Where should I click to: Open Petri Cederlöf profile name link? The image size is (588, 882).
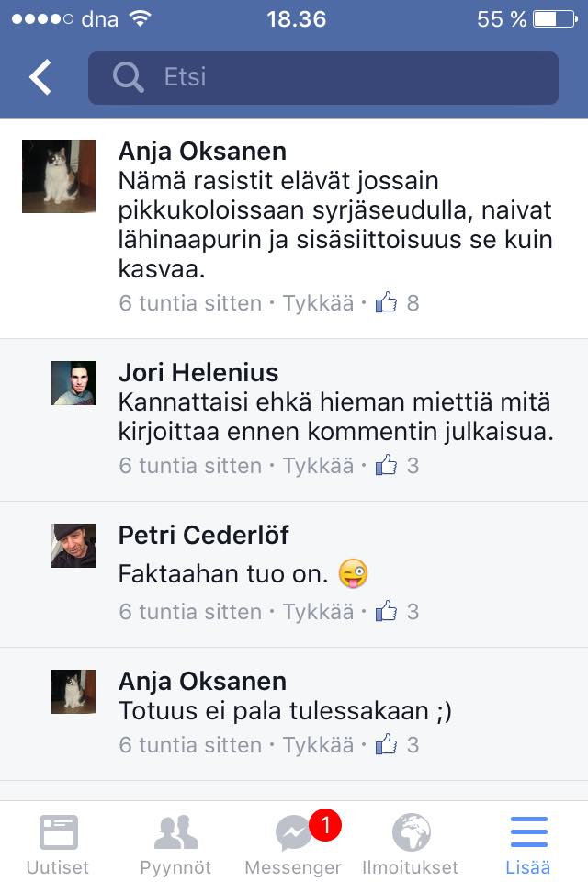click(203, 535)
